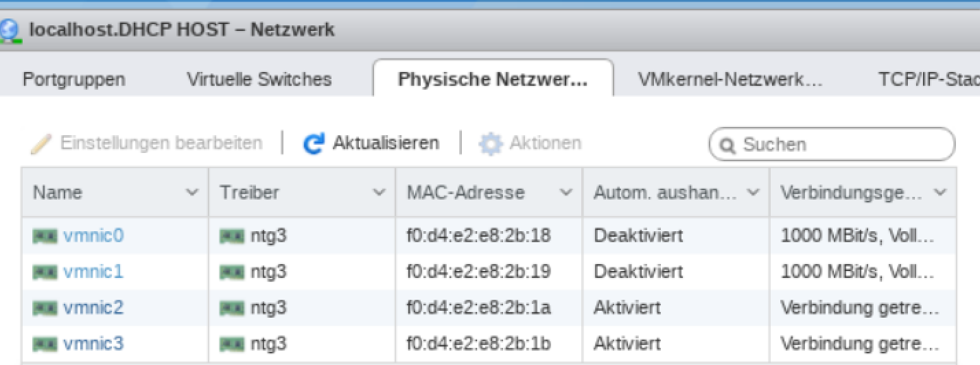Click the Aktualisieren refresh icon
Screen dimensions: 980x365
(x=314, y=143)
